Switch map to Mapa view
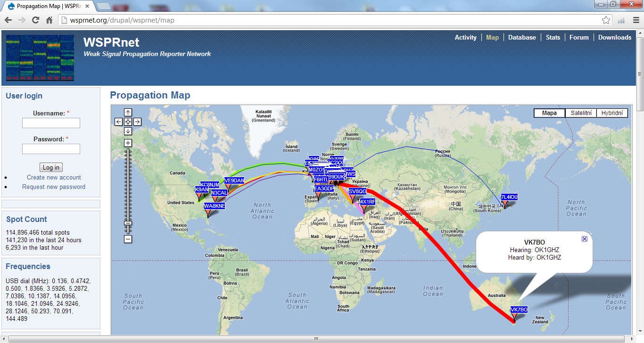Screen dimensions: 644x343 pyautogui.click(x=549, y=113)
